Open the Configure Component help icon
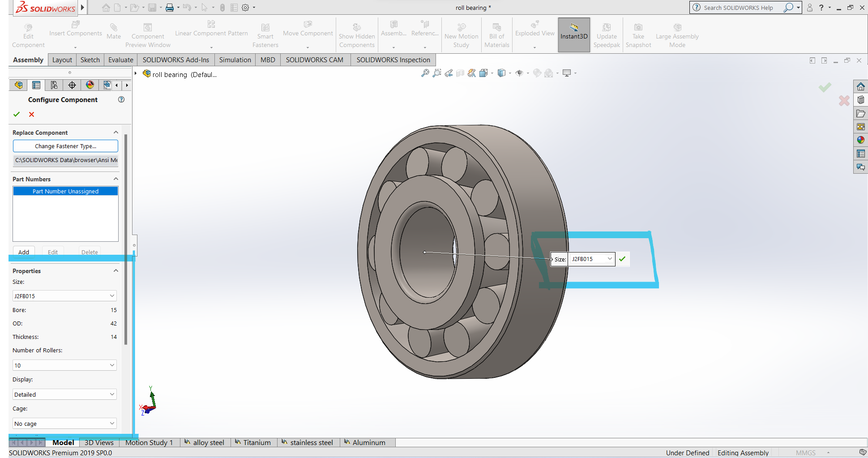The width and height of the screenshot is (868, 458). [121, 99]
